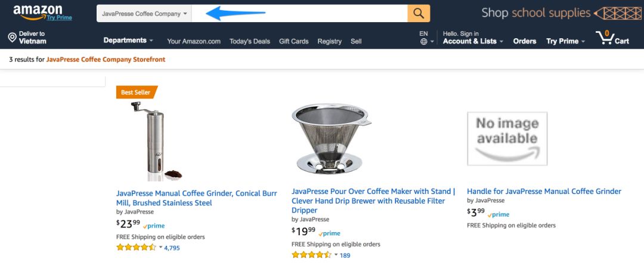The height and width of the screenshot is (271, 644).
Task: Expand JavaPresse Coffee Company search category dropdown
Action: (144, 14)
